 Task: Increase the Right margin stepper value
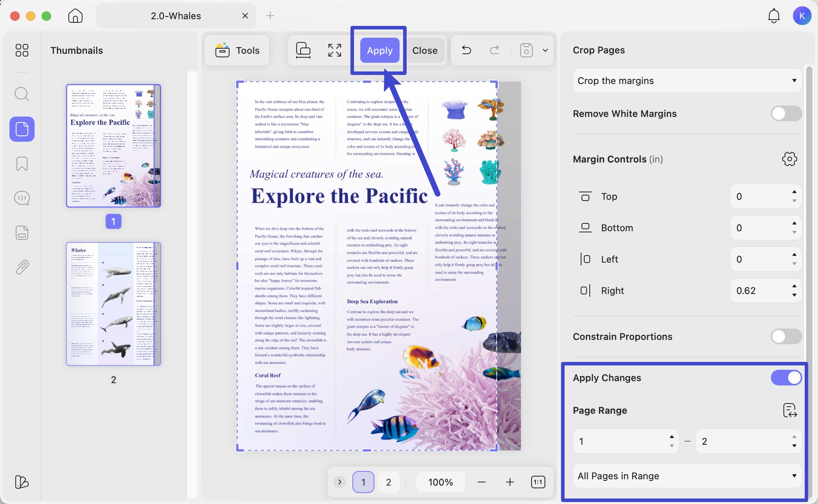(794, 286)
